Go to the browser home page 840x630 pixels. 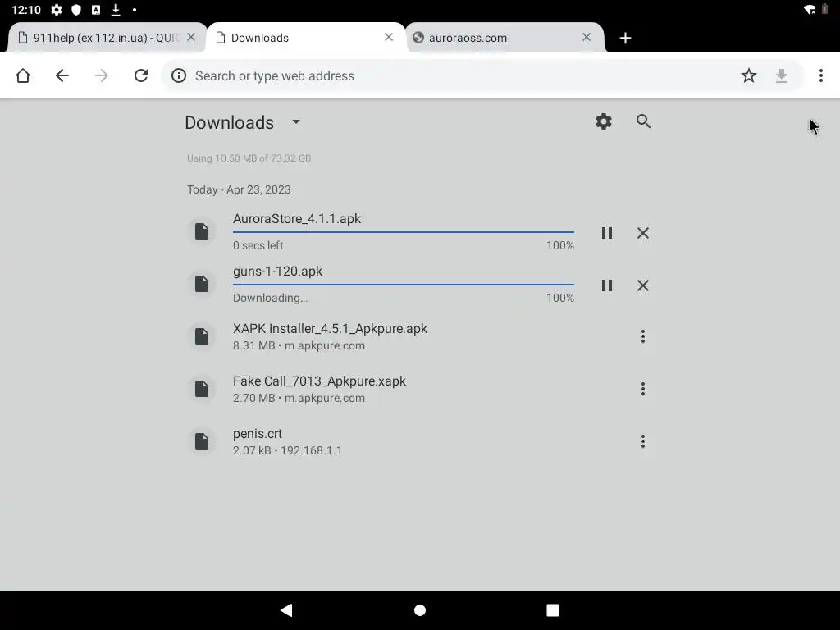(x=22, y=75)
